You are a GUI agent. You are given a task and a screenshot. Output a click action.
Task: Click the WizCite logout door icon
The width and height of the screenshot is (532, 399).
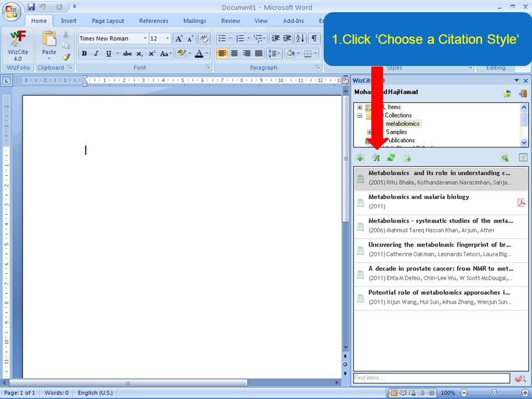click(523, 94)
